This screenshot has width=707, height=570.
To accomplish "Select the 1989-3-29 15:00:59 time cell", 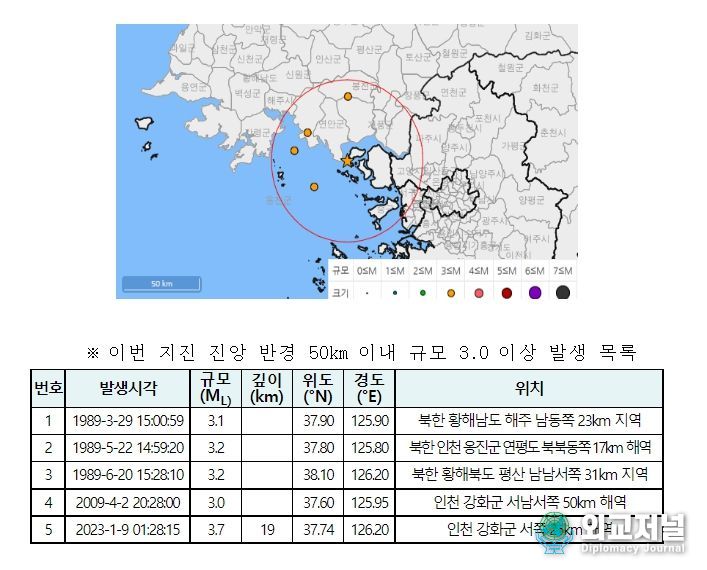I will coord(127,419).
